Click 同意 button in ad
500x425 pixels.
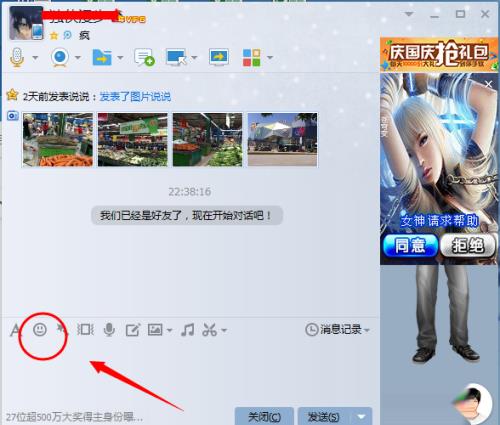coord(410,246)
